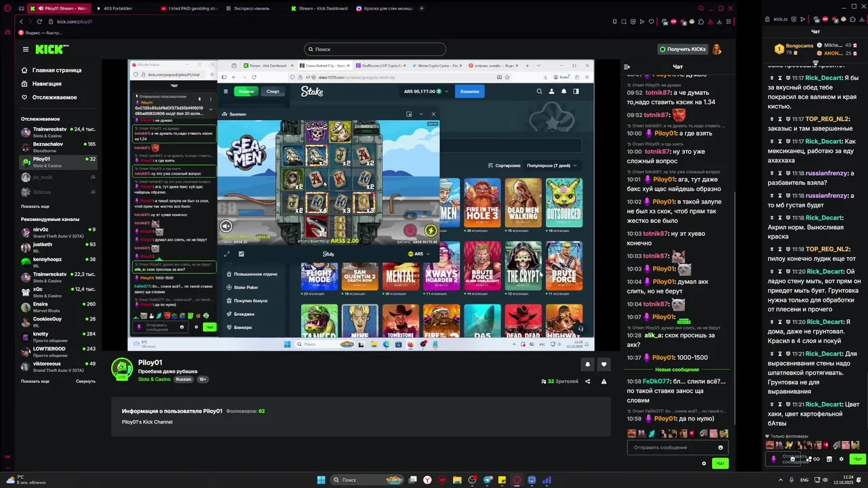Switch to Stream - Kick Dashboard tab
868x488 pixels.
coord(319,8)
